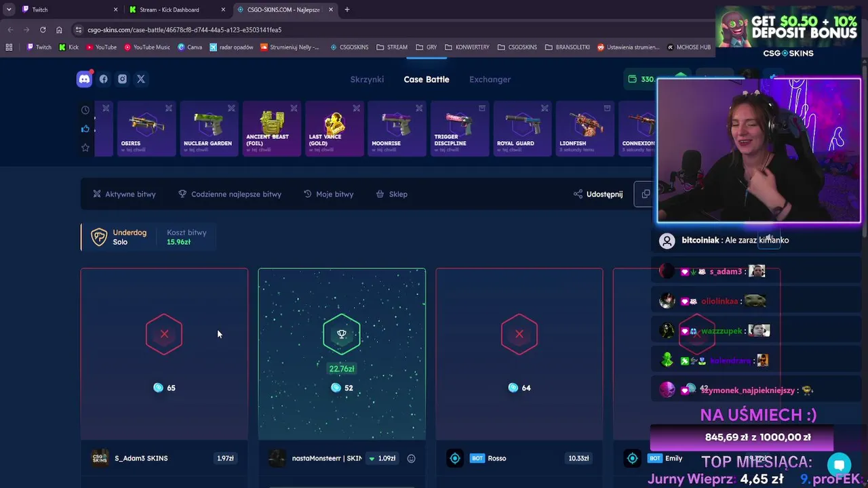
Task: Open the Last Vance (Gold) drop card
Action: tap(334, 129)
